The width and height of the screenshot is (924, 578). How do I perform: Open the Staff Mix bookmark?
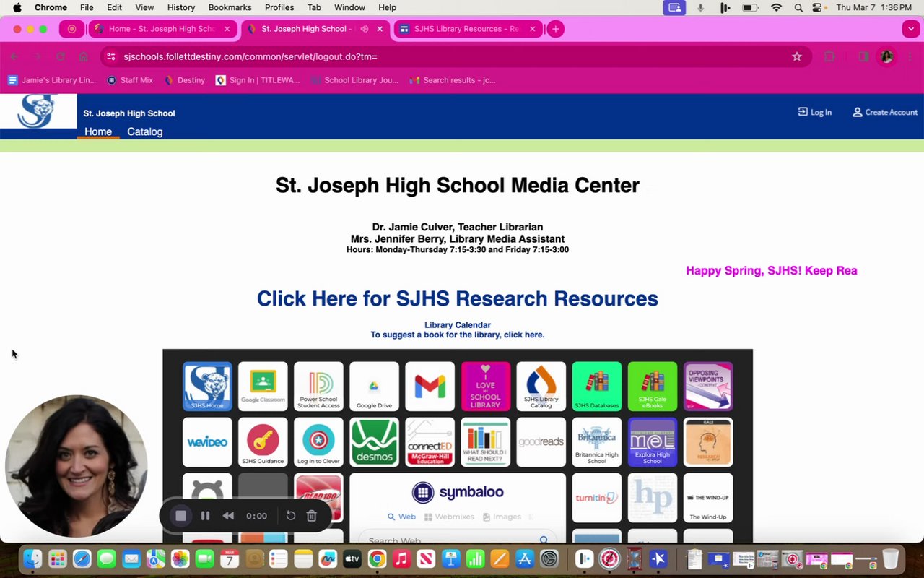130,80
